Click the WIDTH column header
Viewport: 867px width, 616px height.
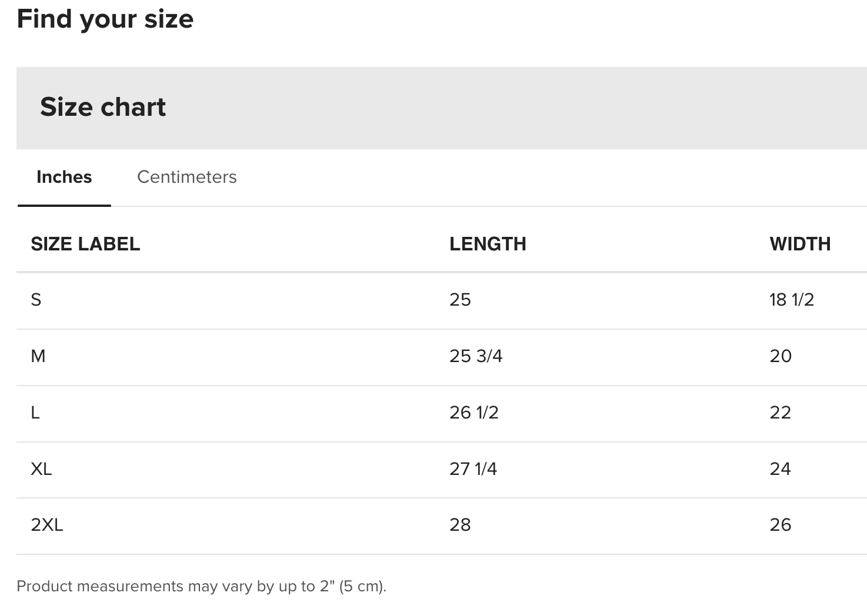[x=800, y=244]
